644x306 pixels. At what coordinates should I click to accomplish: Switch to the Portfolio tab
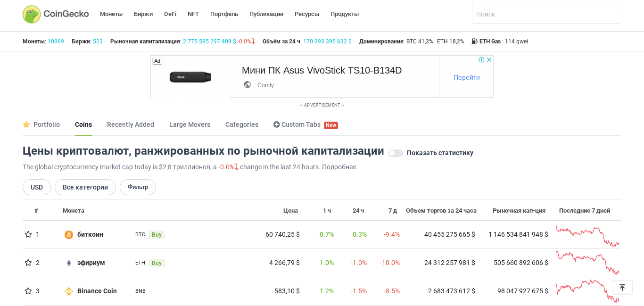(x=41, y=124)
